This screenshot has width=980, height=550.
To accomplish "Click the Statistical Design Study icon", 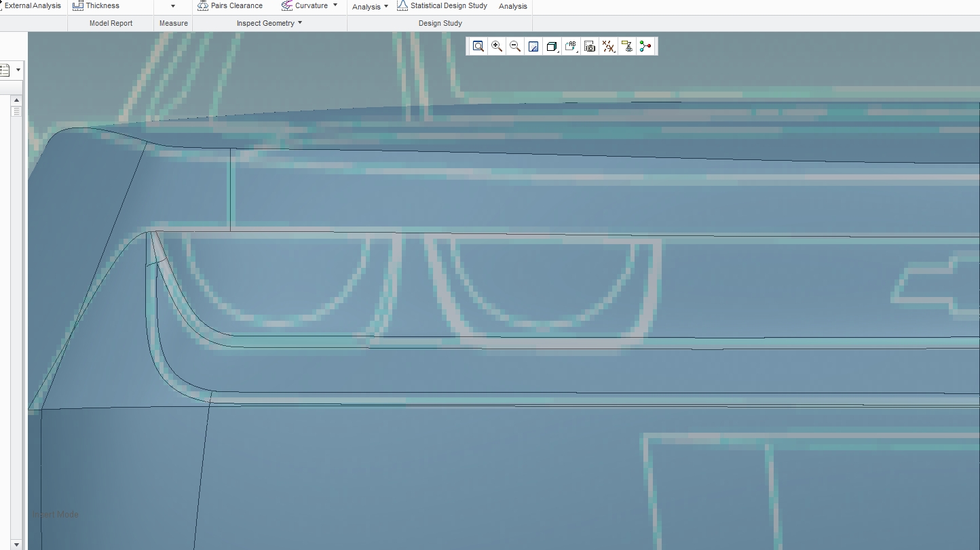I will click(x=402, y=5).
